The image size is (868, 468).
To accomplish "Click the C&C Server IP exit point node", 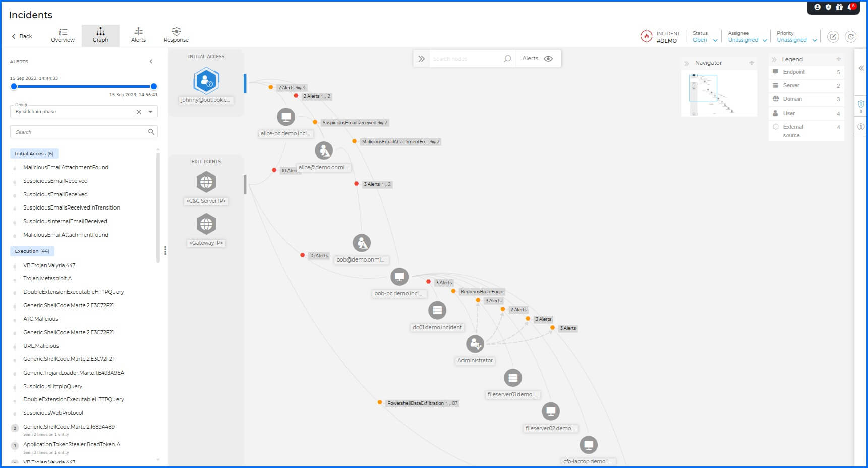I will click(206, 183).
